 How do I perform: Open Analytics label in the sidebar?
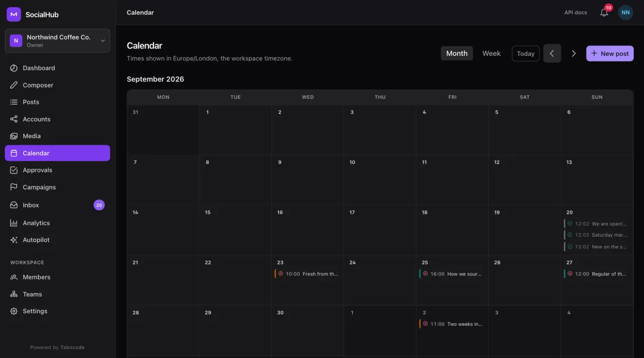click(36, 223)
